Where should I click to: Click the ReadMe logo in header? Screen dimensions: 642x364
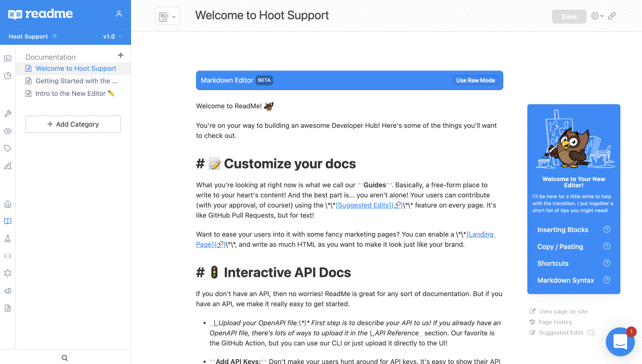tap(40, 14)
